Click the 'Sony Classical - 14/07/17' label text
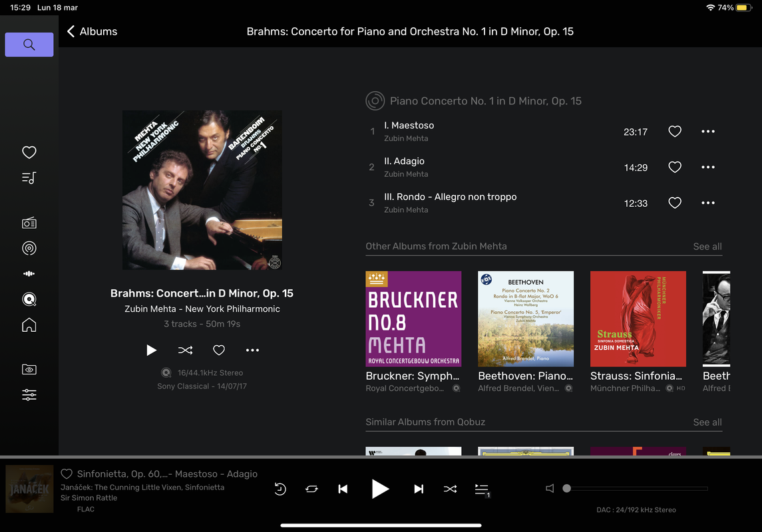The height and width of the screenshot is (532, 762). coord(202,386)
